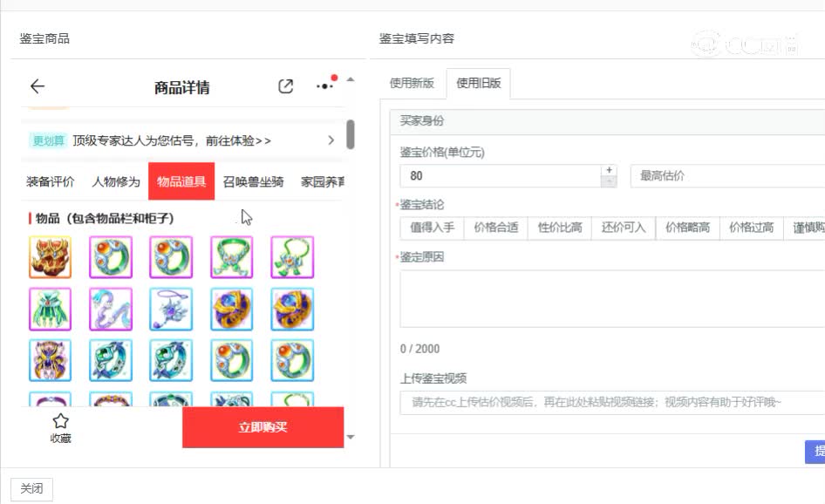This screenshot has height=504, width=825.
Task: Switch to the 人物修为 tab
Action: tap(116, 181)
